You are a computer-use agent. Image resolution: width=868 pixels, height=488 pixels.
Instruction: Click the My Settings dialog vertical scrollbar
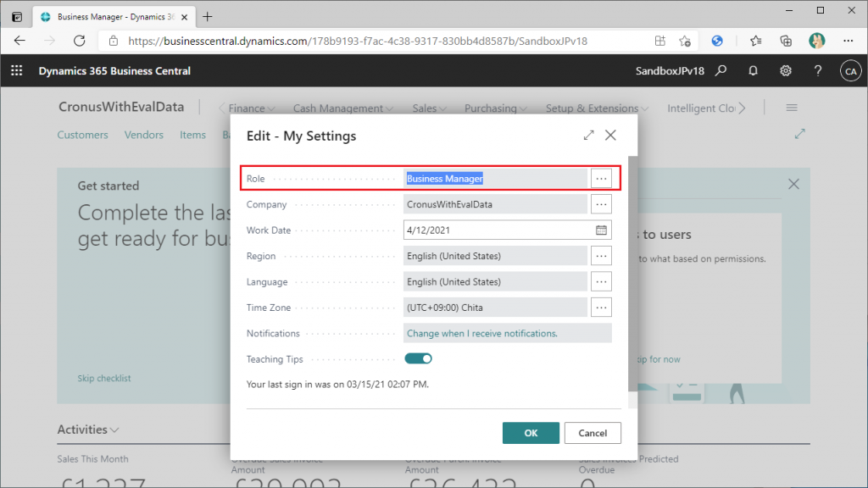pyautogui.click(x=632, y=274)
